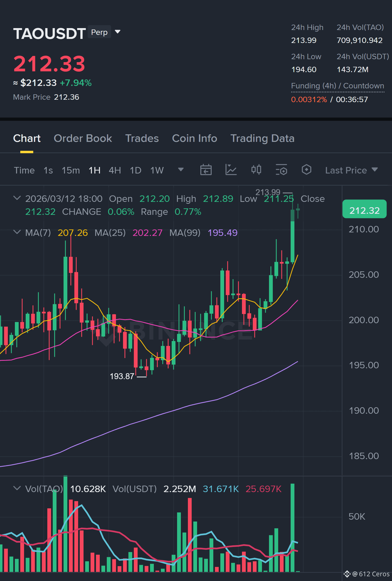The width and height of the screenshot is (392, 581).
Task: Open the technical indicators line-chart icon
Action: [x=231, y=170]
